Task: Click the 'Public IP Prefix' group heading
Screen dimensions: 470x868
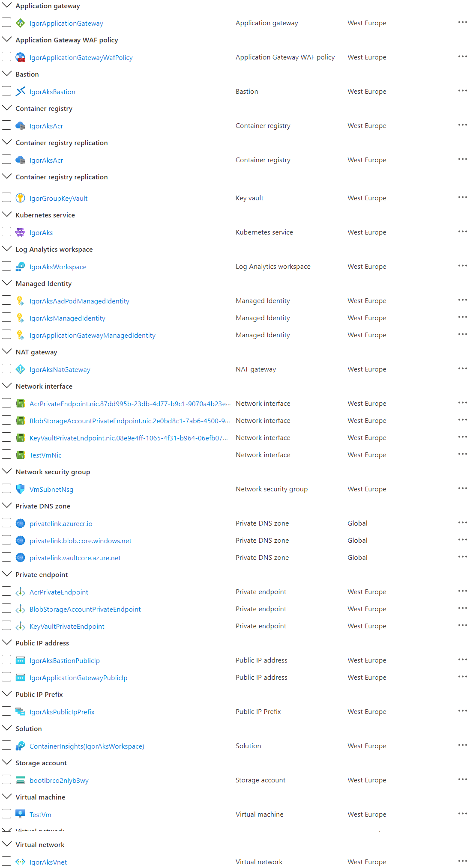Action: coord(39,694)
